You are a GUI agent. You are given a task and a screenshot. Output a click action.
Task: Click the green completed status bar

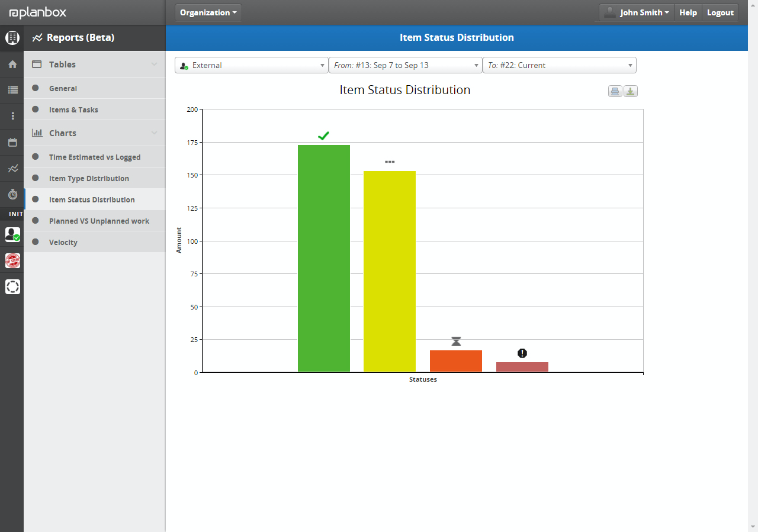pyautogui.click(x=324, y=258)
